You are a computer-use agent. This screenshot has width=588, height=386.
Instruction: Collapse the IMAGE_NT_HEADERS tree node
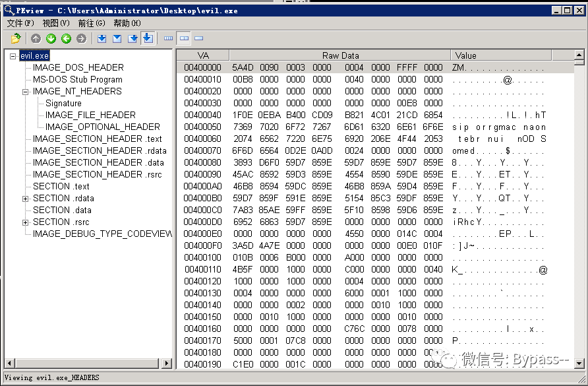pos(25,92)
